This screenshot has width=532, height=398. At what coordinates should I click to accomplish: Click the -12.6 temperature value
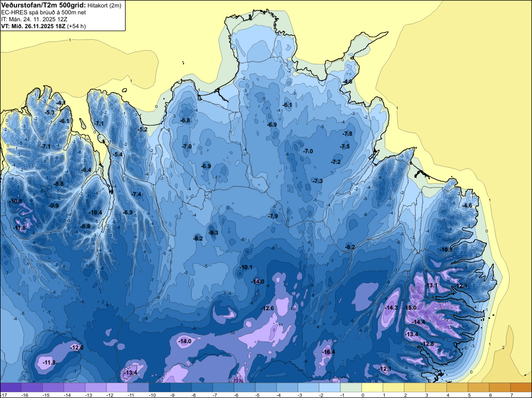tap(268, 309)
